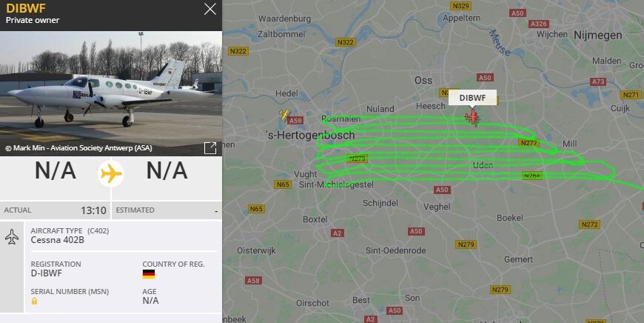The width and height of the screenshot is (644, 323).
Task: Click the red DIBWF aircraft on map
Action: (x=472, y=118)
